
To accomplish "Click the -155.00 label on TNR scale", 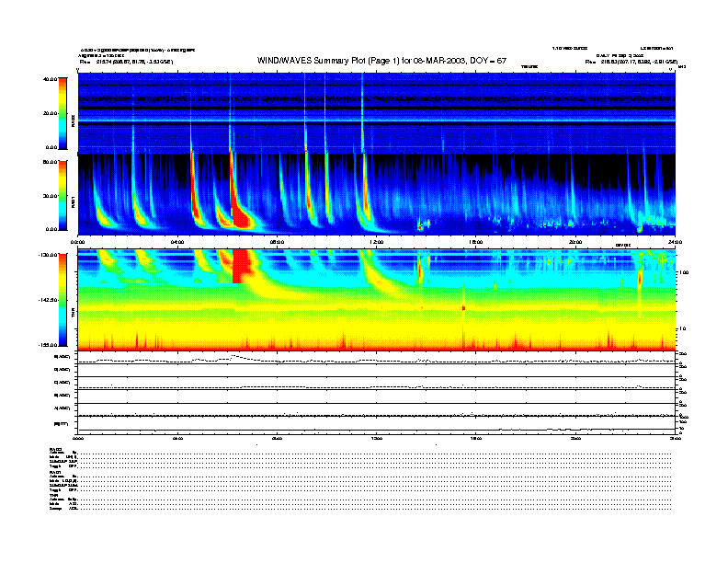I will (x=49, y=345).
